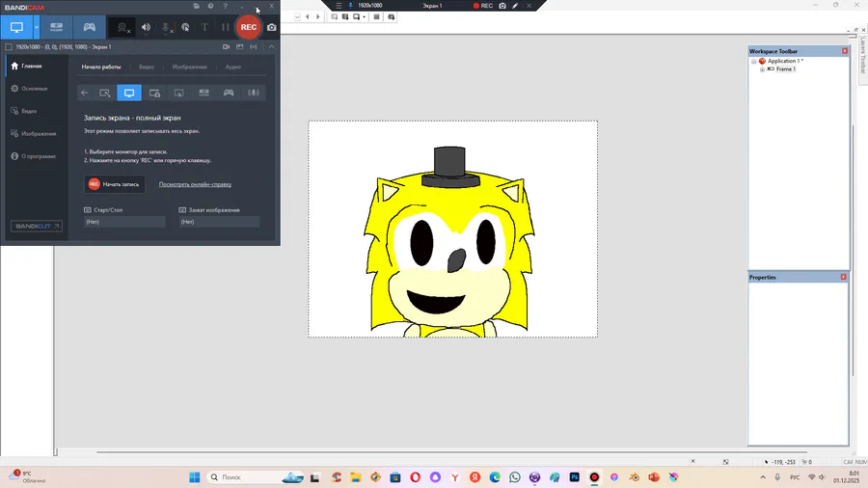This screenshot has height=488, width=868.
Task: Click the Bandicam help question mark
Action: [x=225, y=7]
